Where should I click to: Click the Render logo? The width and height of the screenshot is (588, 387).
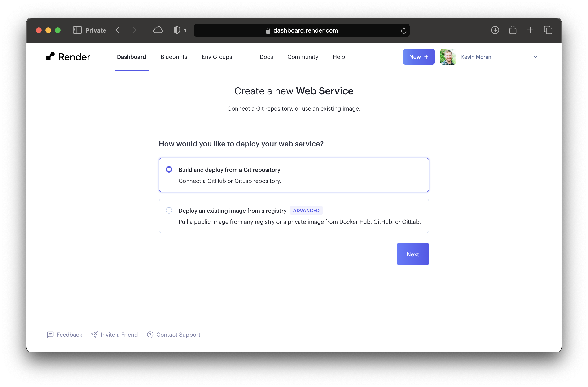[68, 57]
